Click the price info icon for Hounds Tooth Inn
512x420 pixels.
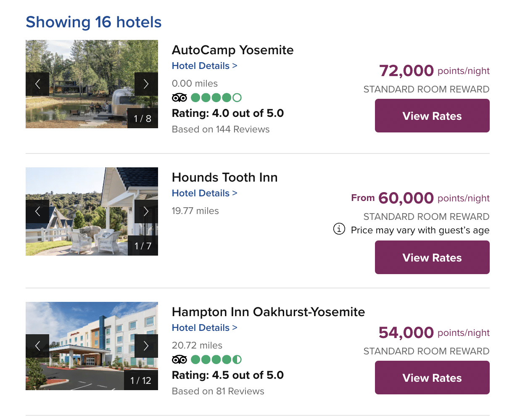pyautogui.click(x=339, y=229)
